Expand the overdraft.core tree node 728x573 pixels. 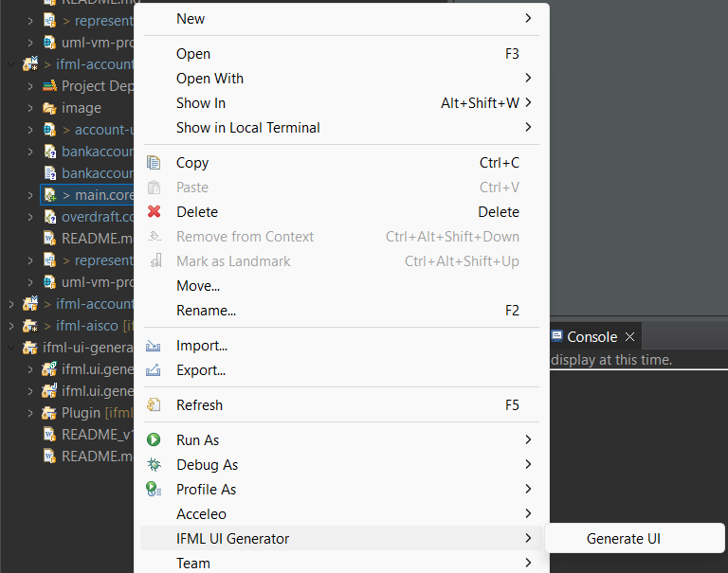30,217
